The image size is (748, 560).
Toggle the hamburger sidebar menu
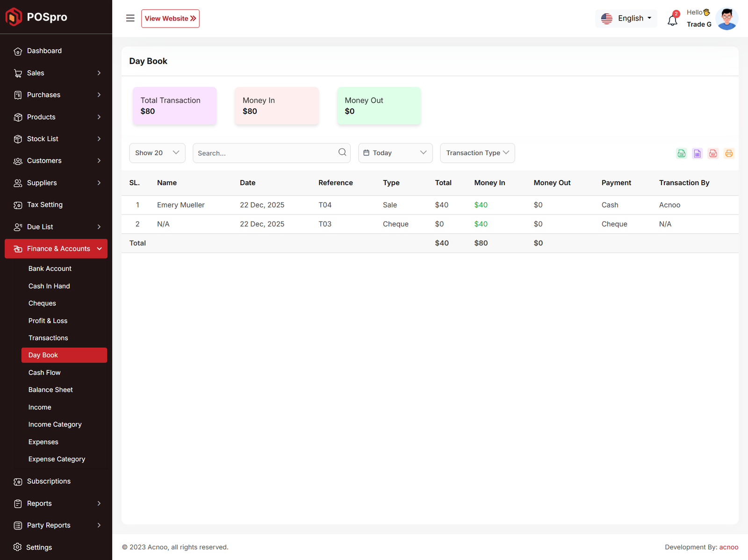(x=130, y=18)
